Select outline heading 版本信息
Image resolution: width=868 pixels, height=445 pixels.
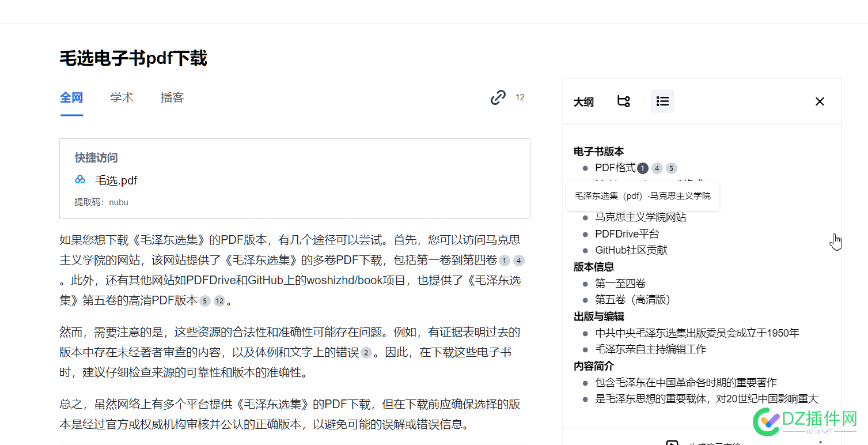tap(594, 267)
